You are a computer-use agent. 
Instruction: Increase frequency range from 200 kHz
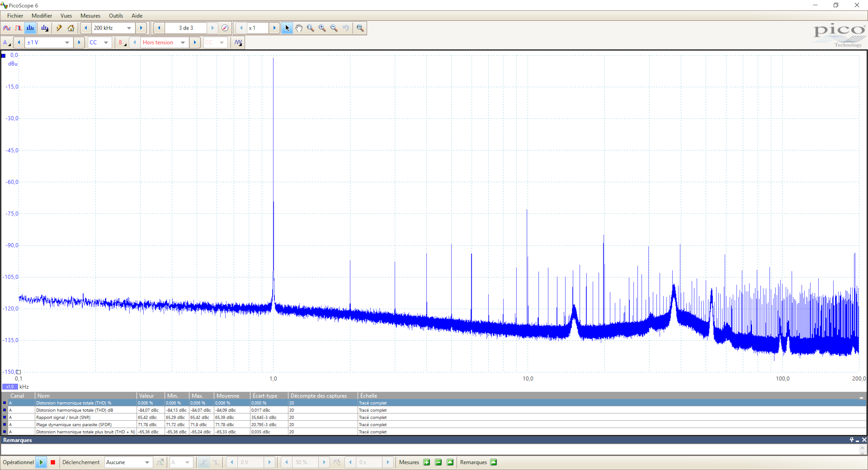(141, 28)
